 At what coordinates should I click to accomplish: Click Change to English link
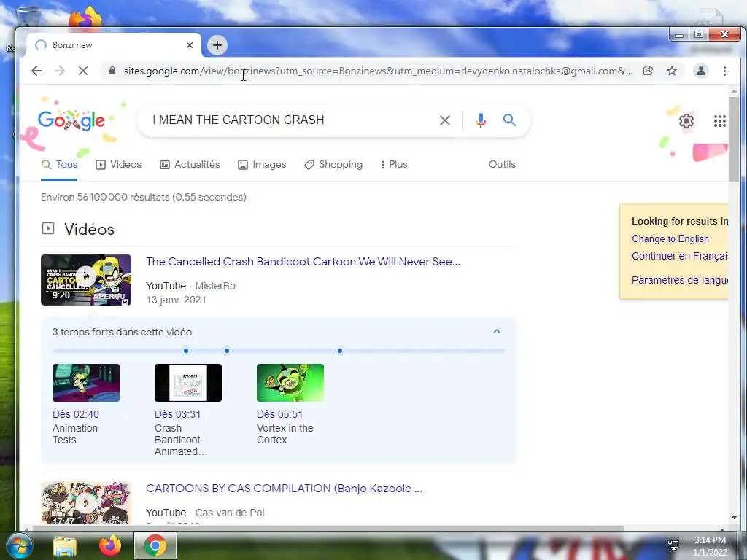click(x=670, y=238)
